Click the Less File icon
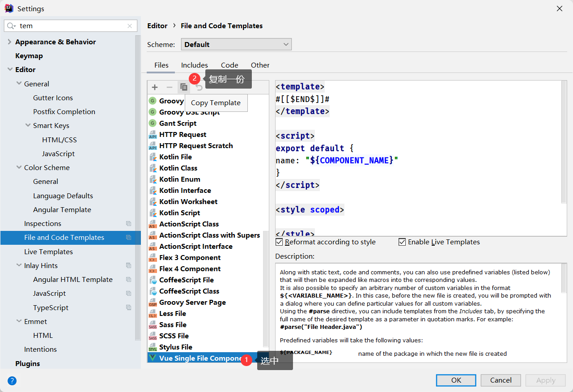This screenshot has height=392, width=573. [x=153, y=313]
